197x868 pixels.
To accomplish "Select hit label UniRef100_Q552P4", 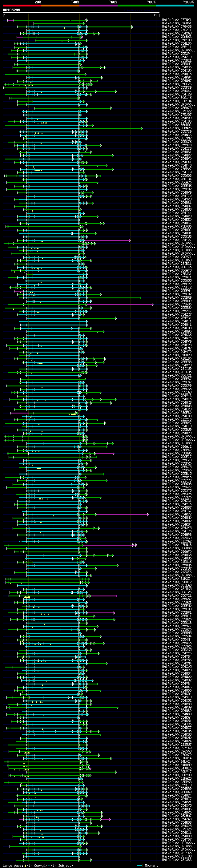I will pos(177,54).
